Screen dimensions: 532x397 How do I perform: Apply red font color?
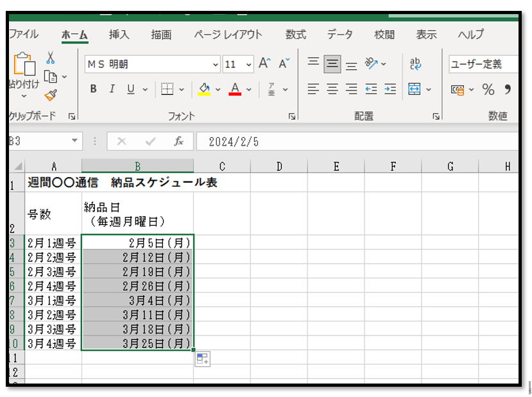point(235,89)
